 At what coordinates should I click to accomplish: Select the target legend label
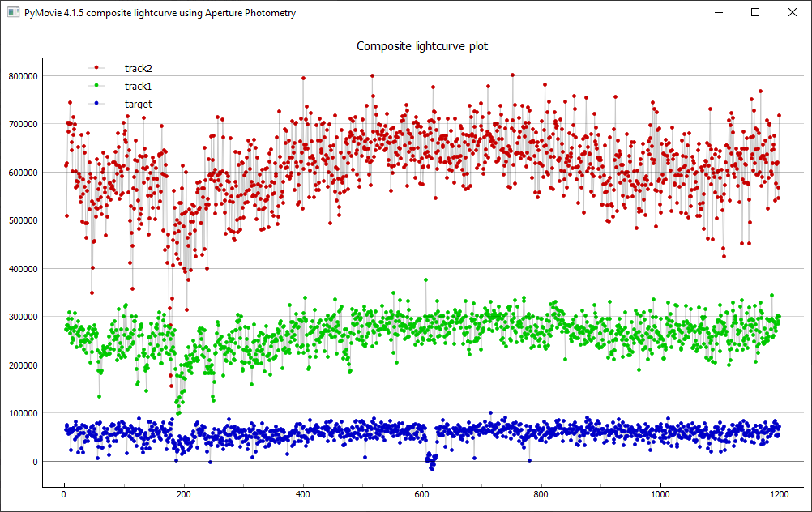[x=138, y=104]
